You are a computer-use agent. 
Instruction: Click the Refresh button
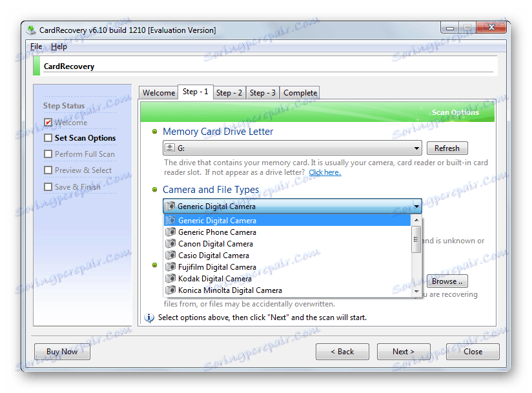pyautogui.click(x=447, y=148)
